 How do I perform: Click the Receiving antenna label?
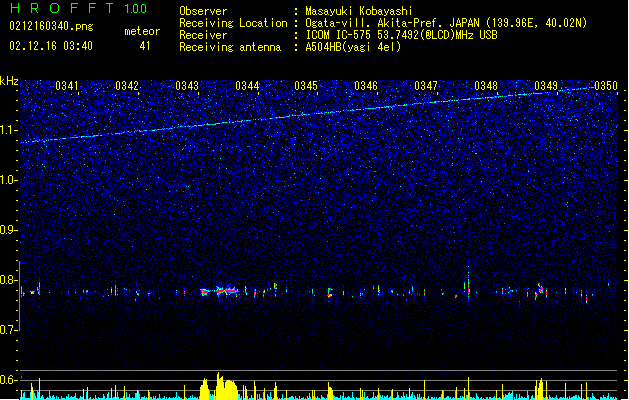(230, 47)
